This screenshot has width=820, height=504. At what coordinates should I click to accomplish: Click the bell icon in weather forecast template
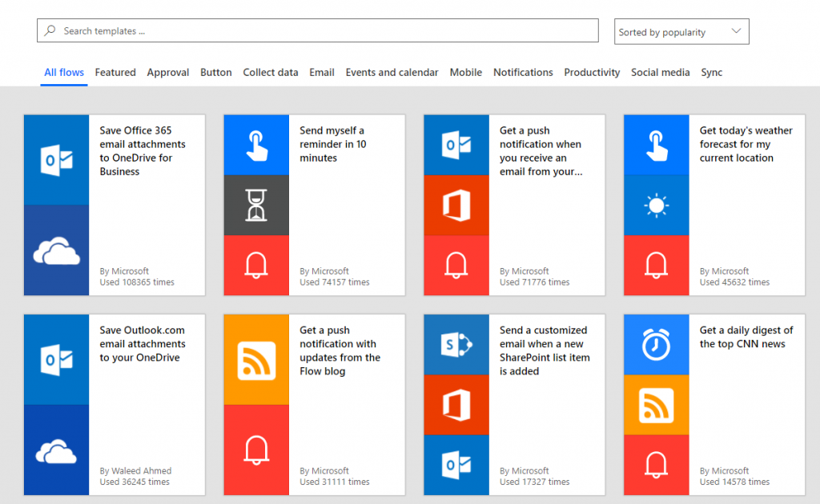pos(656,265)
